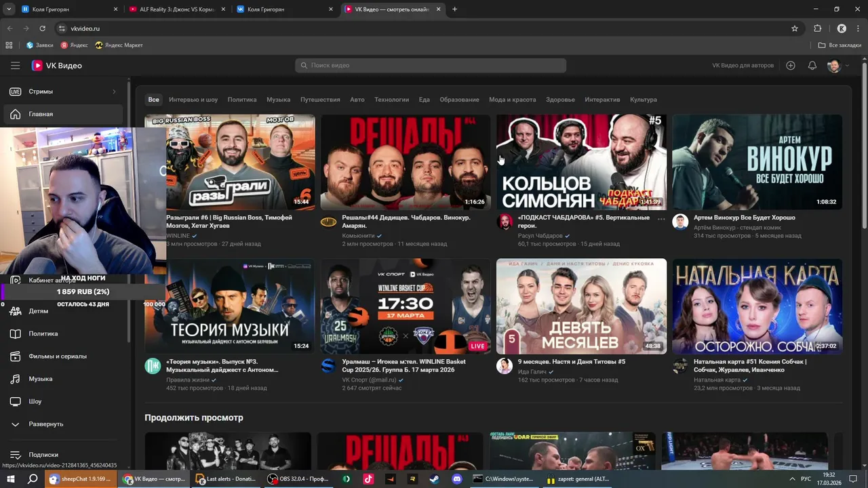This screenshot has width=868, height=488.
Task: Select the Еда category tab
Action: (x=425, y=100)
